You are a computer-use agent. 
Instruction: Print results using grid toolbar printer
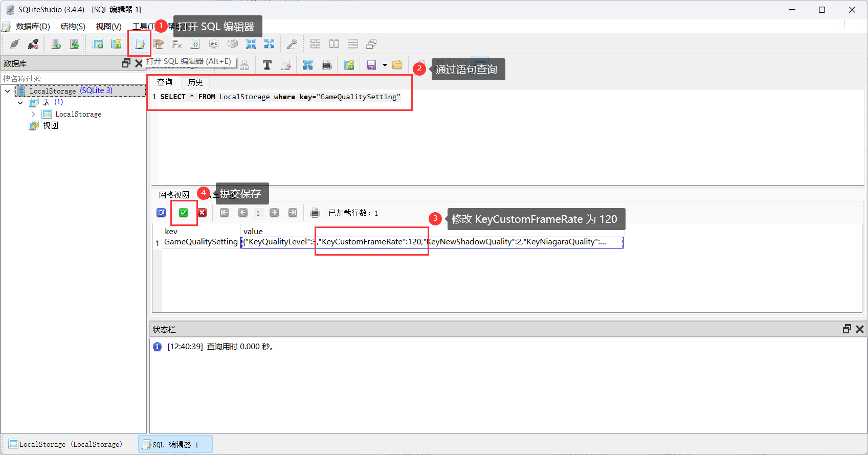315,213
